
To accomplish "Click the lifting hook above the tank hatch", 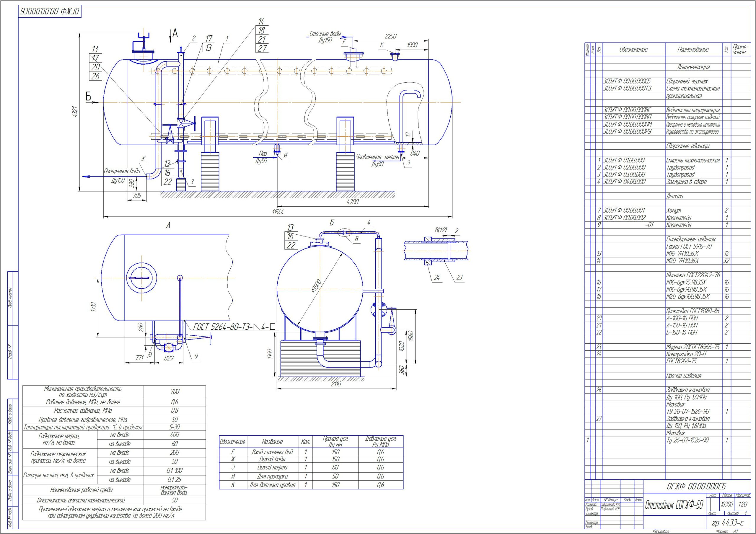I will (x=143, y=35).
